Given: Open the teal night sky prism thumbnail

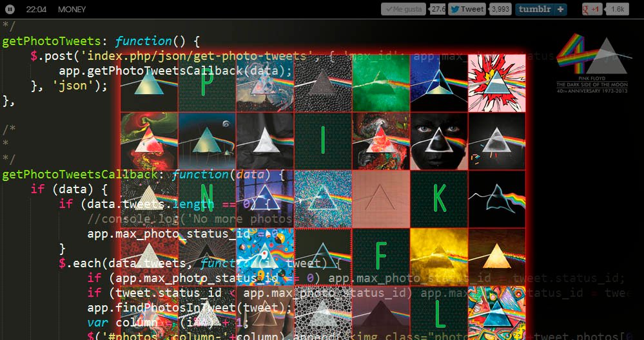Looking at the screenshot, I should (x=207, y=141).
